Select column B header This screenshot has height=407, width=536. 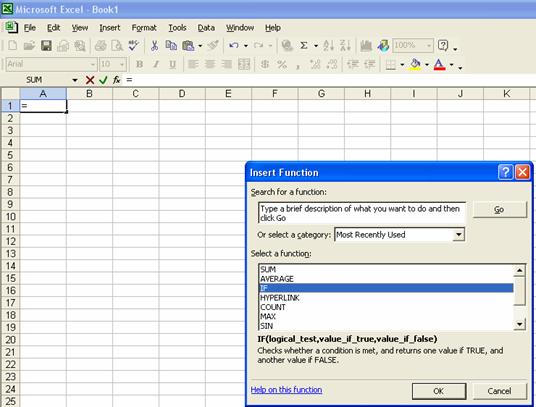(x=89, y=94)
